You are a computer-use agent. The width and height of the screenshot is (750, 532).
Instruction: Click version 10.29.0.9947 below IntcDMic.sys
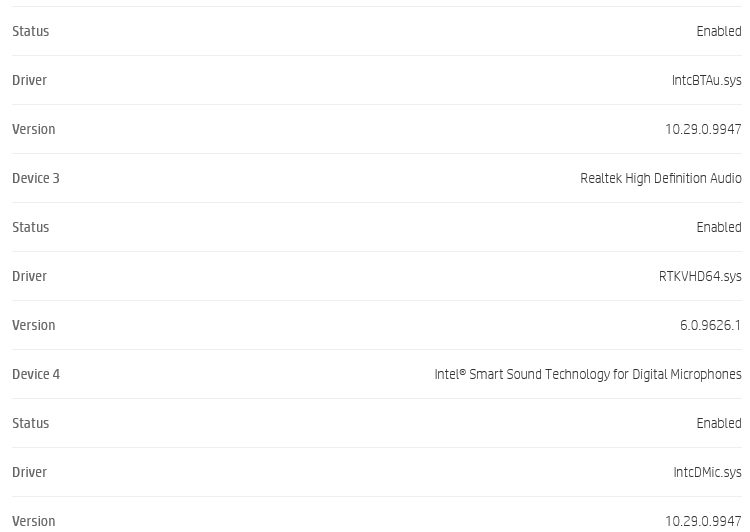point(703,520)
